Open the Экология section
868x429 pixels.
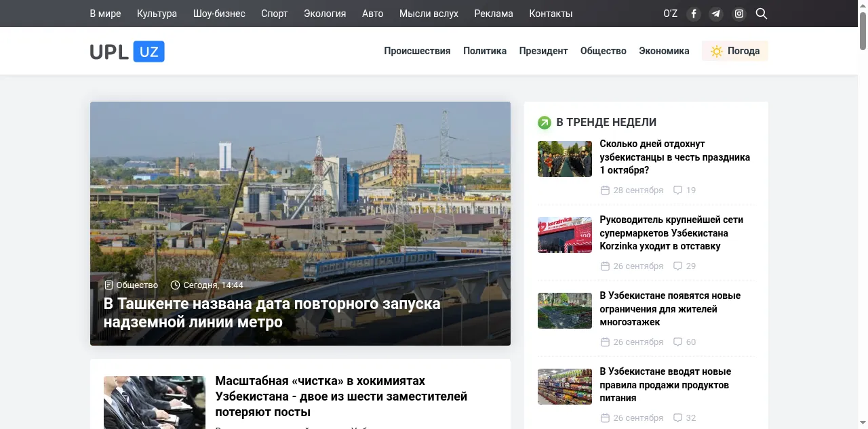coord(325,14)
